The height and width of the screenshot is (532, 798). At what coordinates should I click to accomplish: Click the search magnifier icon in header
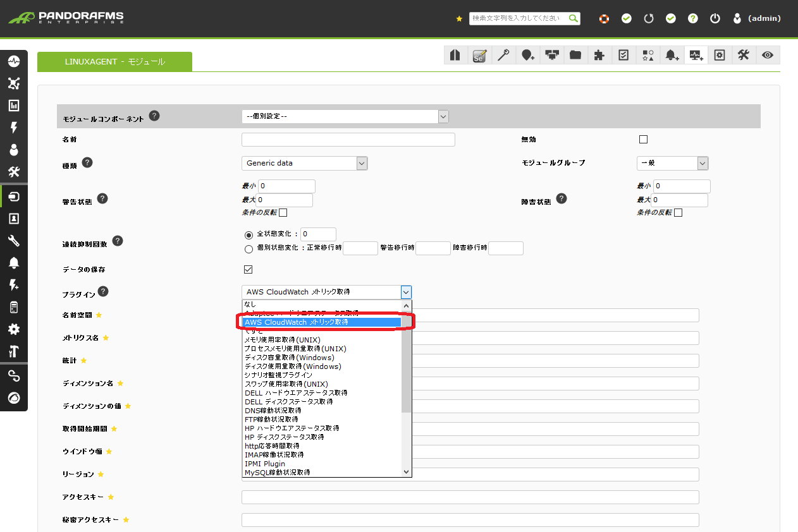[x=574, y=18]
